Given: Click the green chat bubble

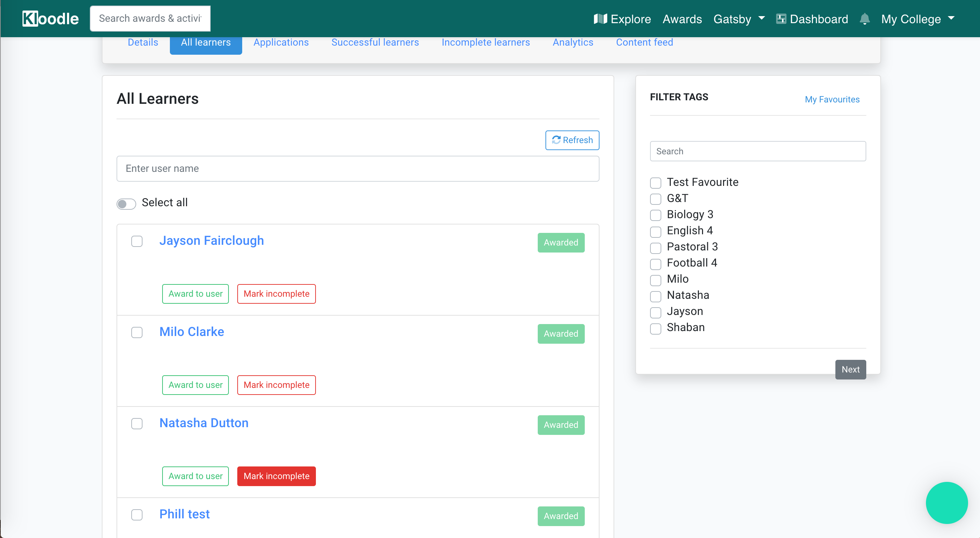Looking at the screenshot, I should [x=947, y=503].
